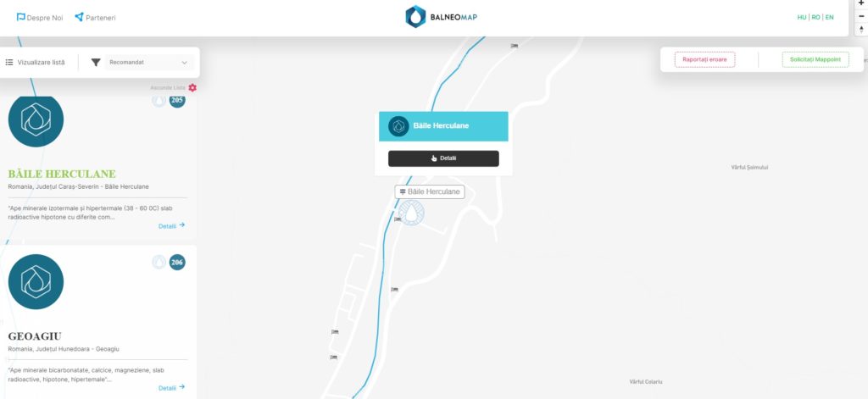This screenshot has width=868, height=399.
Task: Click the red gear Ascunde Lista icon
Action: pos(192,87)
